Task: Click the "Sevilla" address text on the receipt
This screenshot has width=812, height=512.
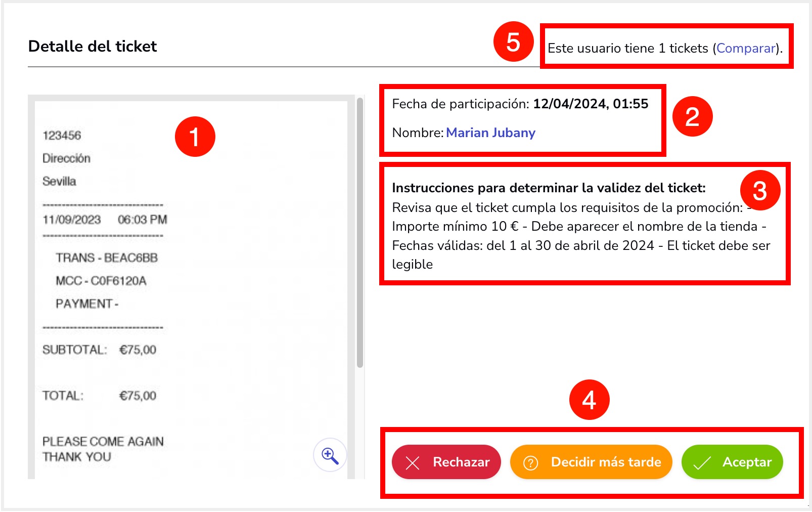Action: coord(59,181)
